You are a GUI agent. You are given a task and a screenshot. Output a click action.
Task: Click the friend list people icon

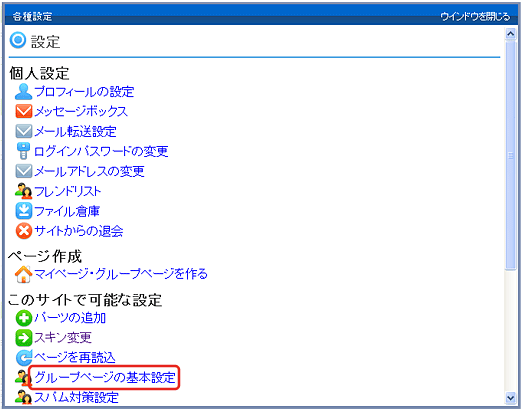coord(23,191)
